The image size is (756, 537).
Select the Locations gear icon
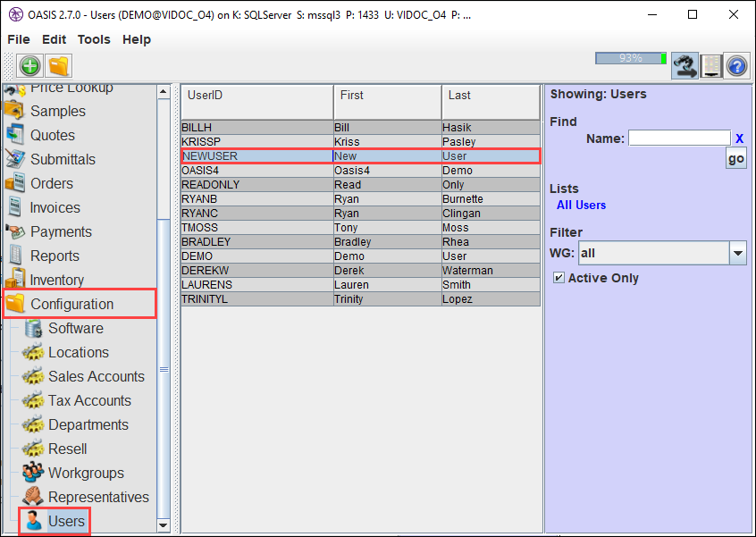(33, 352)
